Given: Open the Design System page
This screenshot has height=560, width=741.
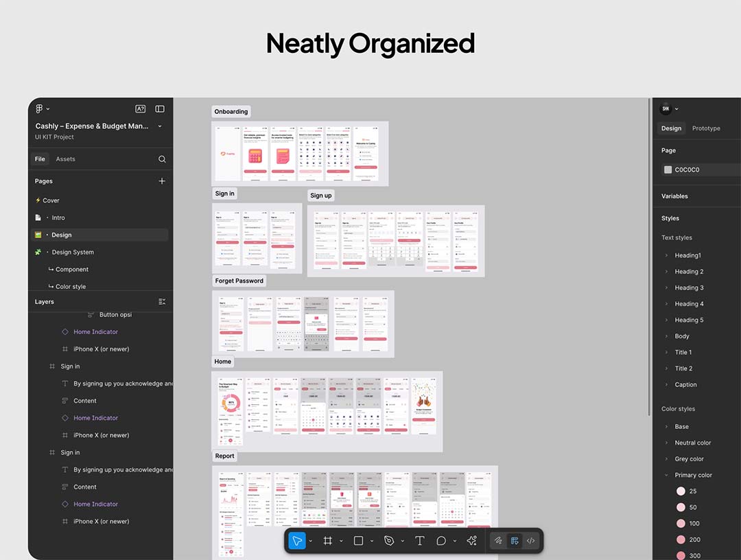Looking at the screenshot, I should click(73, 252).
